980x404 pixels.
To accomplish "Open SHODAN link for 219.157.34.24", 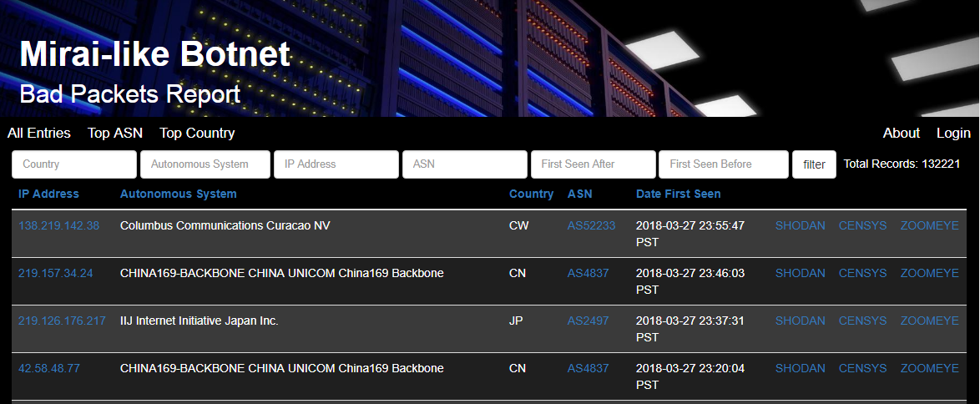I will (800, 273).
